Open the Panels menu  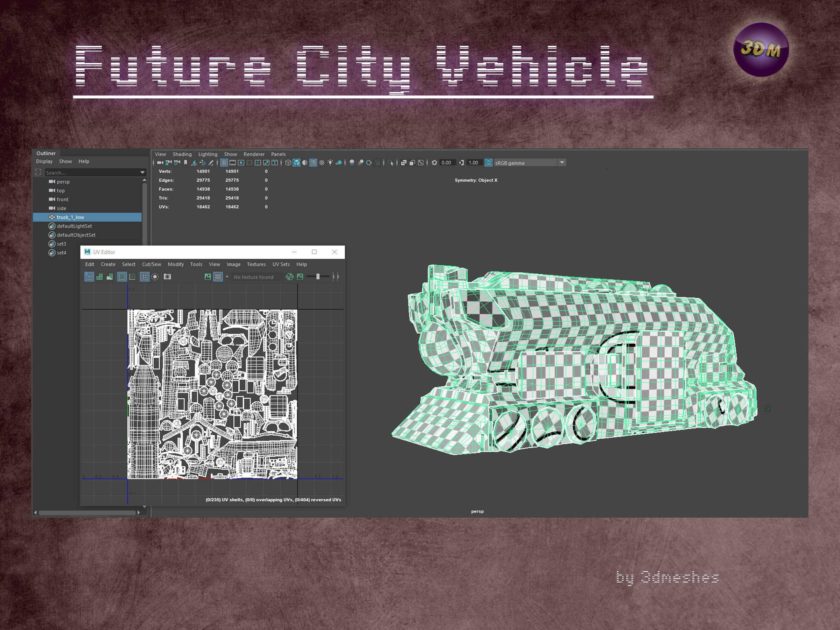click(x=278, y=154)
